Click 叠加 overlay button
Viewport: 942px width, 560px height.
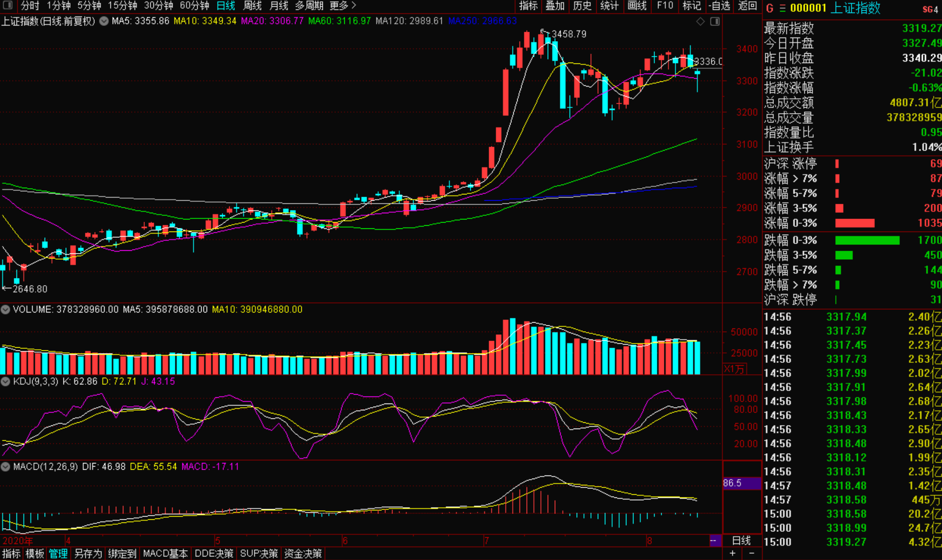[555, 6]
